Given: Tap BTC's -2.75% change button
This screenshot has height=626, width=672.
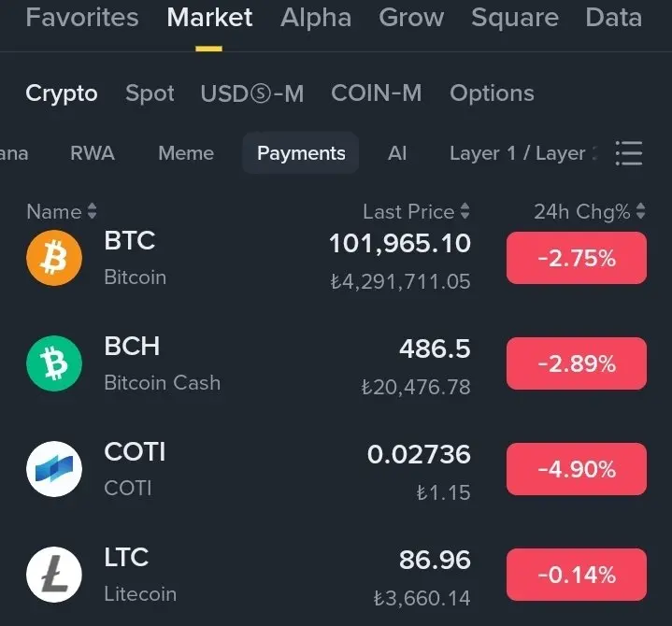Looking at the screenshot, I should (x=577, y=258).
